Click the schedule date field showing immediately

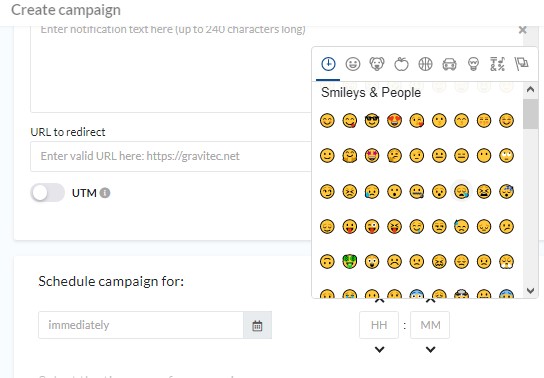(141, 325)
